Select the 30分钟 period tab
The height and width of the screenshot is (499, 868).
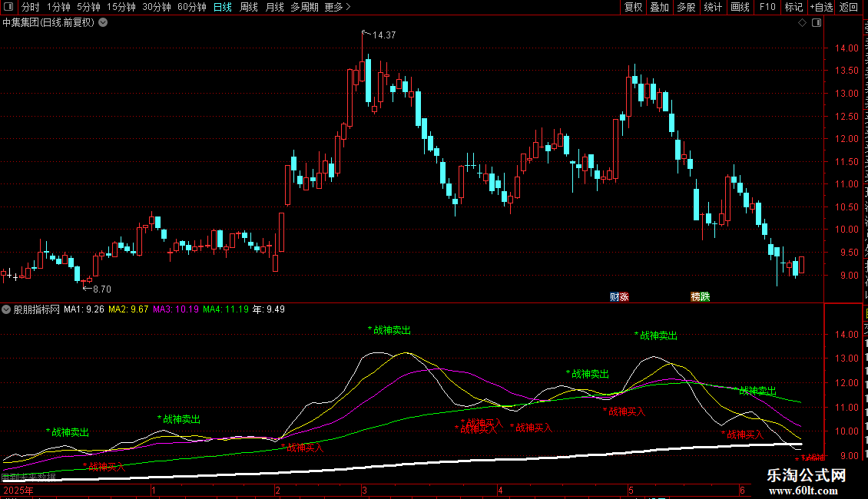[157, 7]
